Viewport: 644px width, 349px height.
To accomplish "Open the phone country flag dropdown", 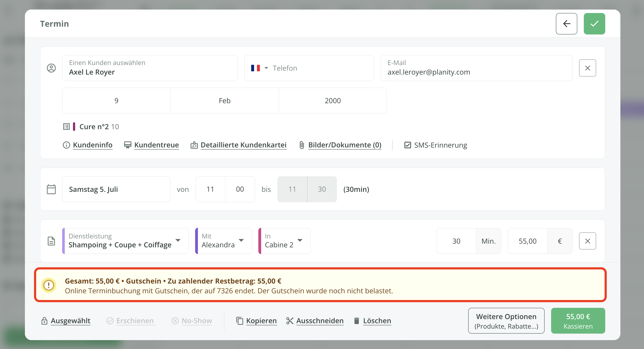I will [x=259, y=68].
